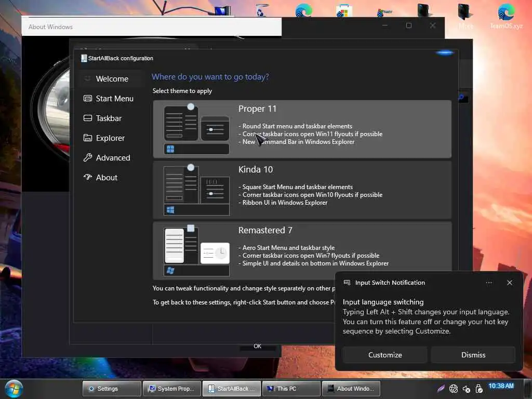The image size is (532, 399).
Task: Click the StartAllBack title bar icon
Action: click(x=84, y=58)
